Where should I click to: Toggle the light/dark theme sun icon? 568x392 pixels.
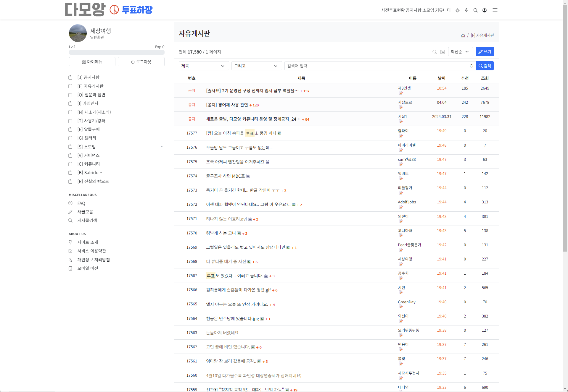(x=458, y=10)
